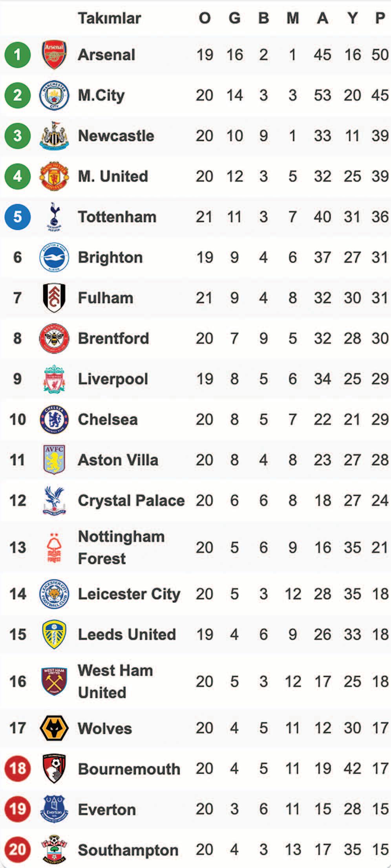This screenshot has width=391, height=868.
Task: Click the West Ham United team name
Action: pyautogui.click(x=115, y=682)
